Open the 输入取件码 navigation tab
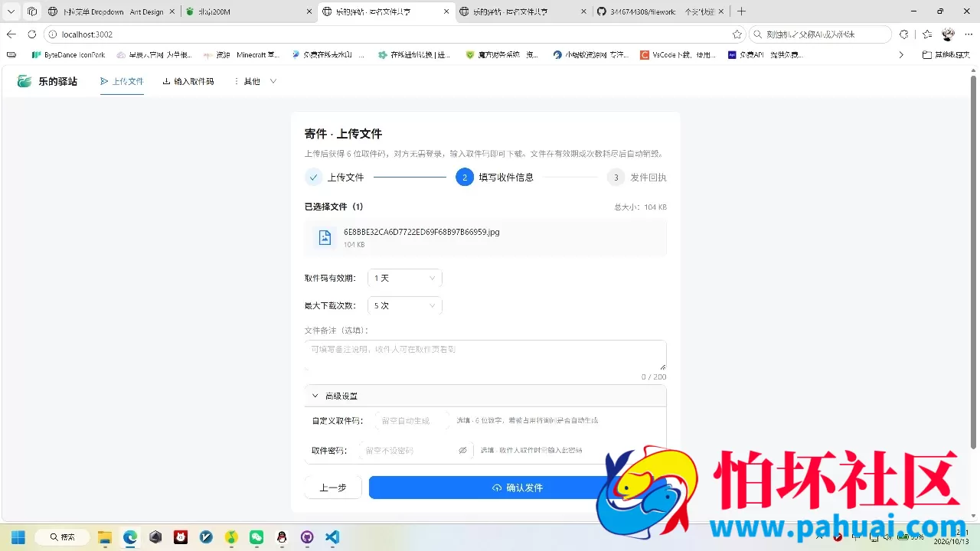The width and height of the screenshot is (980, 551). click(188, 81)
